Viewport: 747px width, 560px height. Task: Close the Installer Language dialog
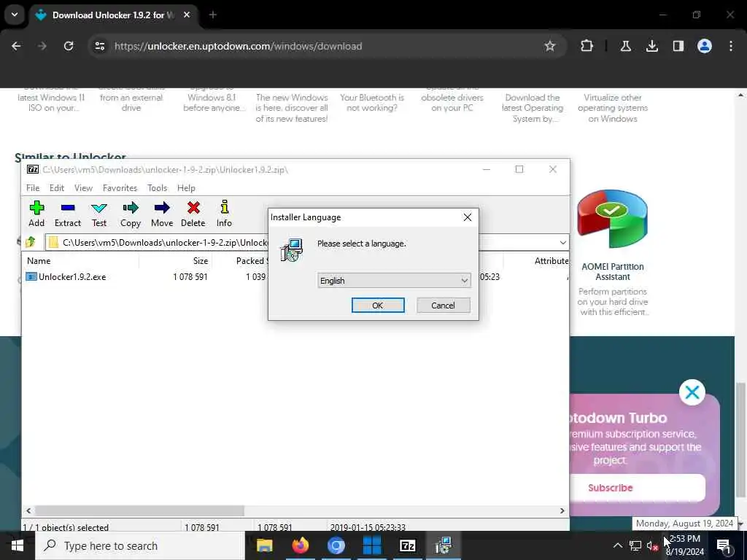[468, 217]
